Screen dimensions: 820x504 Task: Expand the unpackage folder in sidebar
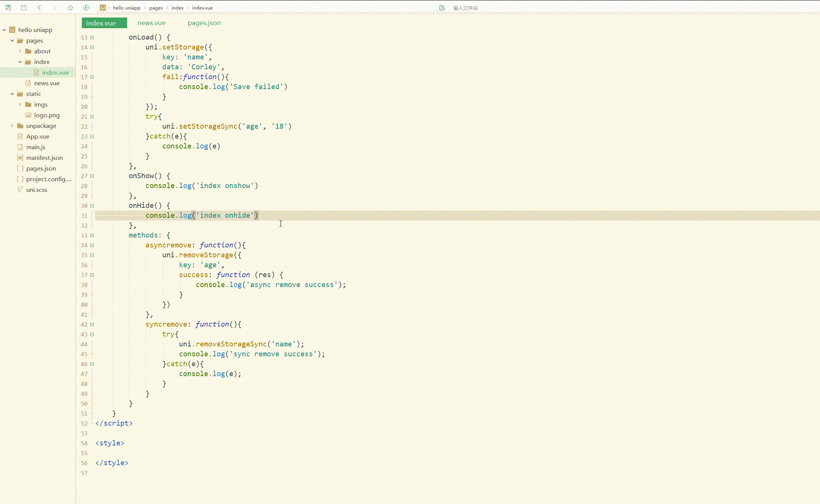12,125
